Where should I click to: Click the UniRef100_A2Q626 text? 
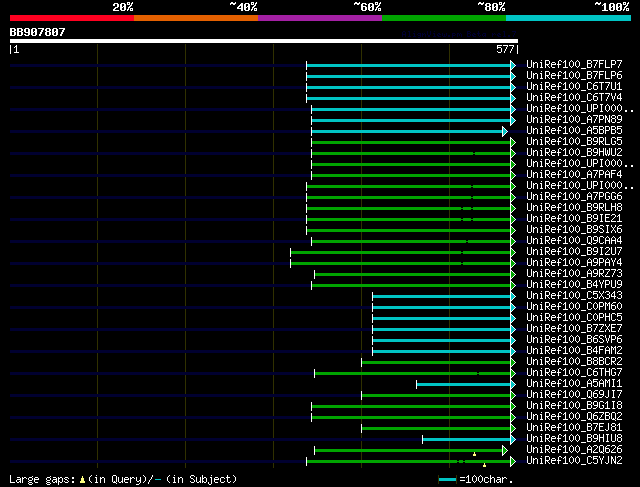coord(574,450)
